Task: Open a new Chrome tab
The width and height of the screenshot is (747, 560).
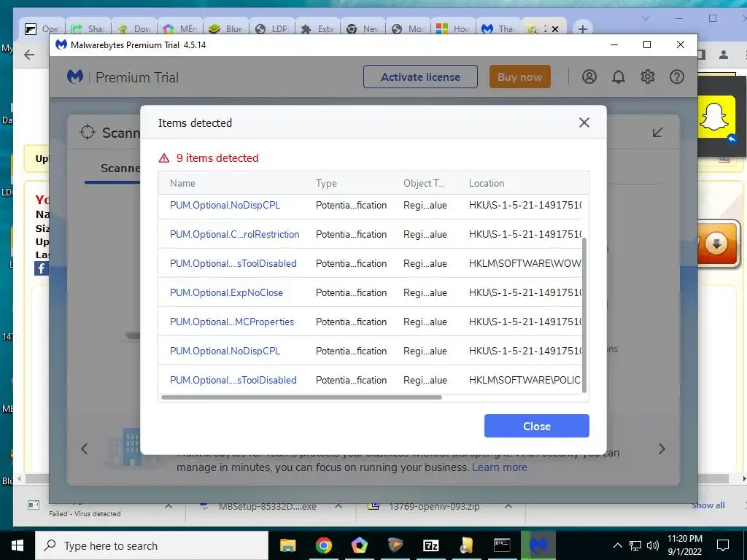Action: pos(582,29)
